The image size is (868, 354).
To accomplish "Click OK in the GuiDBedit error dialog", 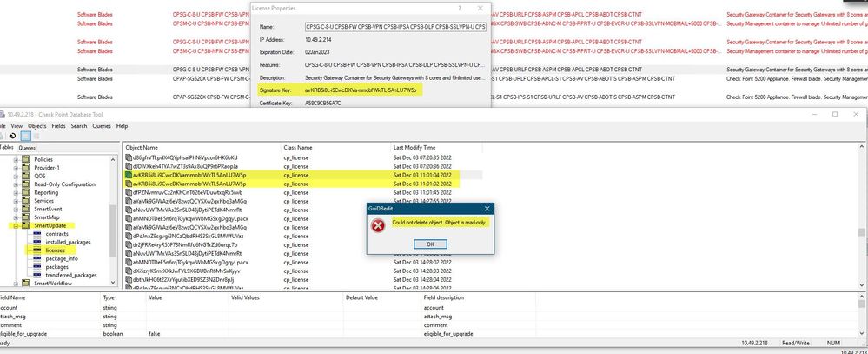I will click(x=430, y=244).
